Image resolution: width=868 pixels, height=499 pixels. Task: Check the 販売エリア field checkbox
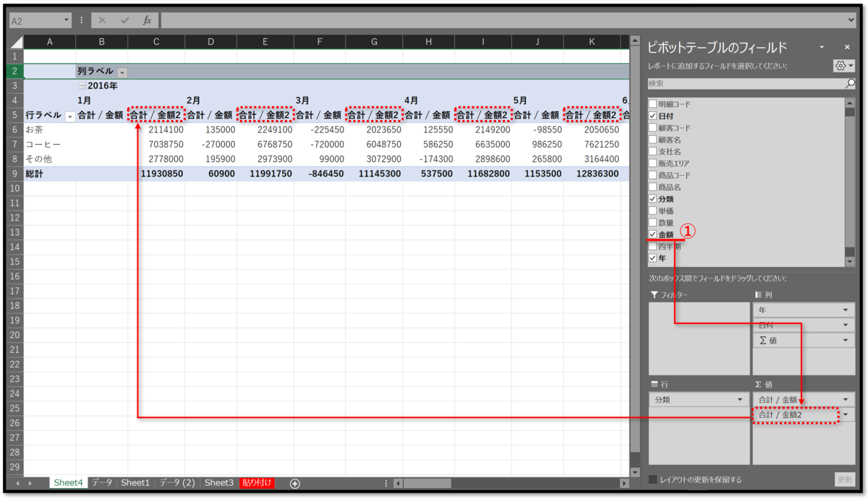pos(653,163)
